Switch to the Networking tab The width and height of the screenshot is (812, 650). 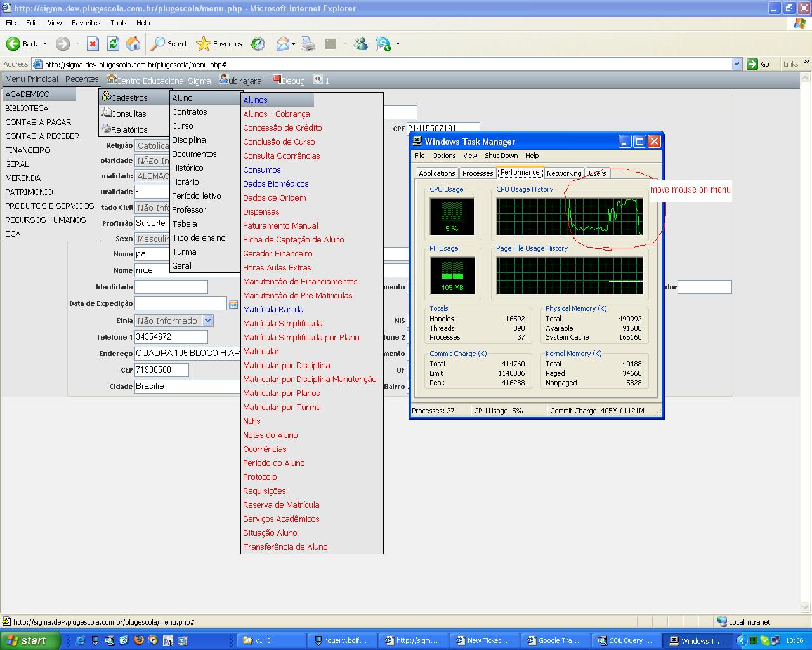[563, 173]
